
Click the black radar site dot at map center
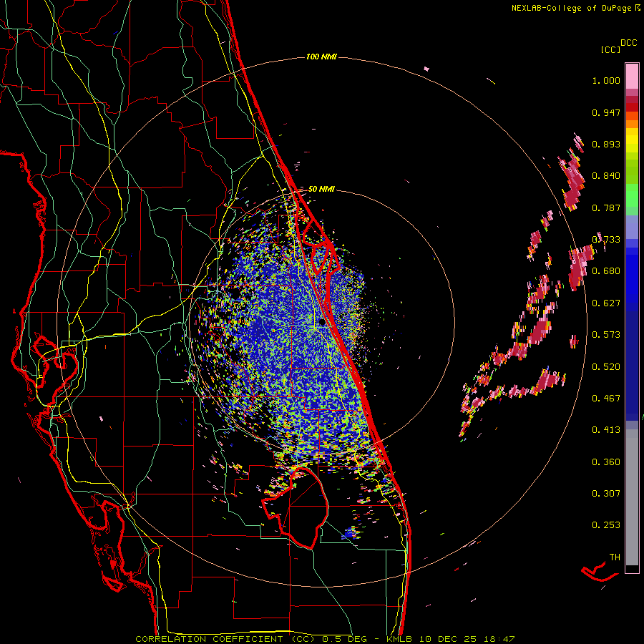323,323
